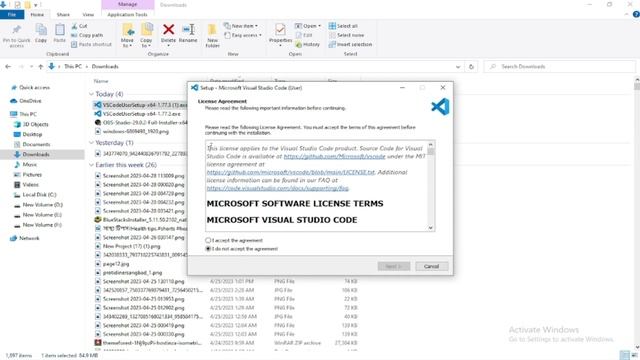The height and width of the screenshot is (360, 640).
Task: Open the Application Tools tab
Action: pos(127,15)
